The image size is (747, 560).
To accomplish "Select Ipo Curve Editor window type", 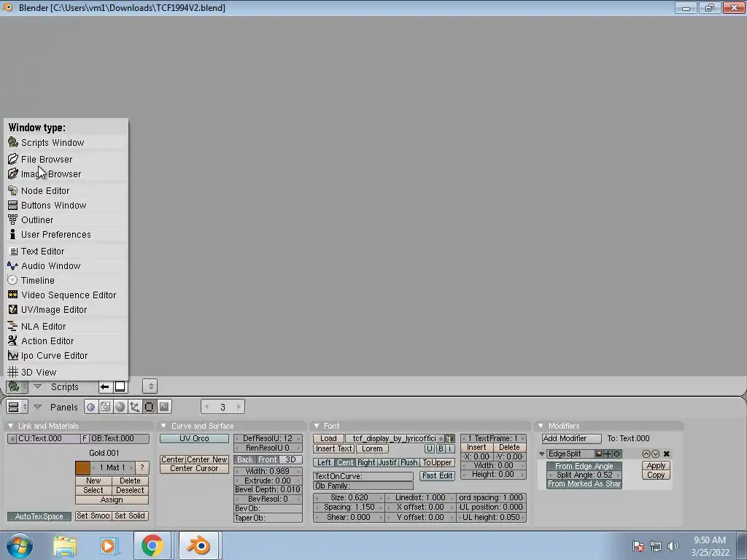I will [x=66, y=355].
